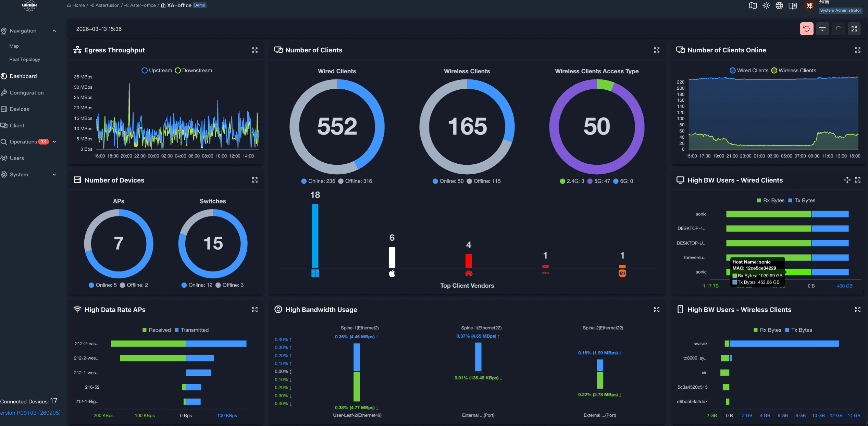Open the documentation book icon

point(793,5)
